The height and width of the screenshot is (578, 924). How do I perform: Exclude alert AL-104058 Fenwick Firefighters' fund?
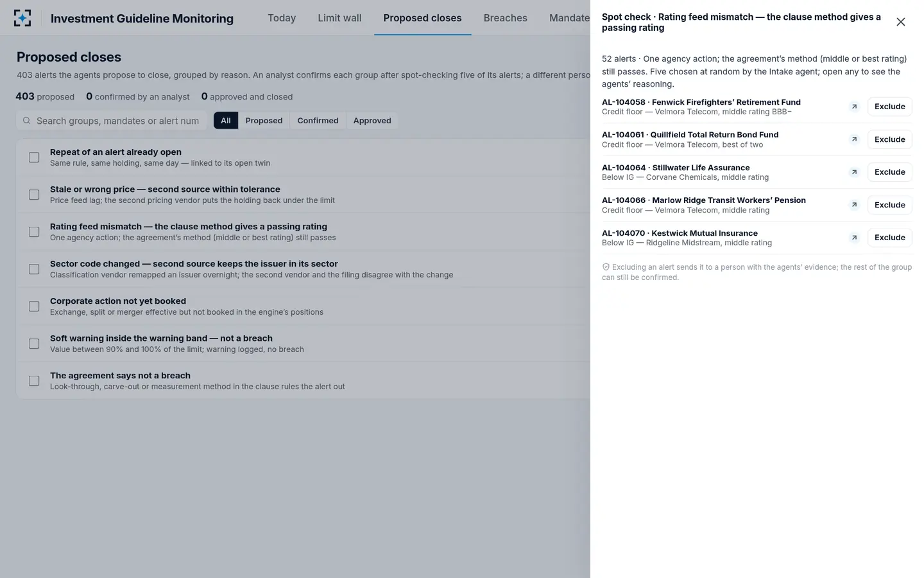[889, 107]
